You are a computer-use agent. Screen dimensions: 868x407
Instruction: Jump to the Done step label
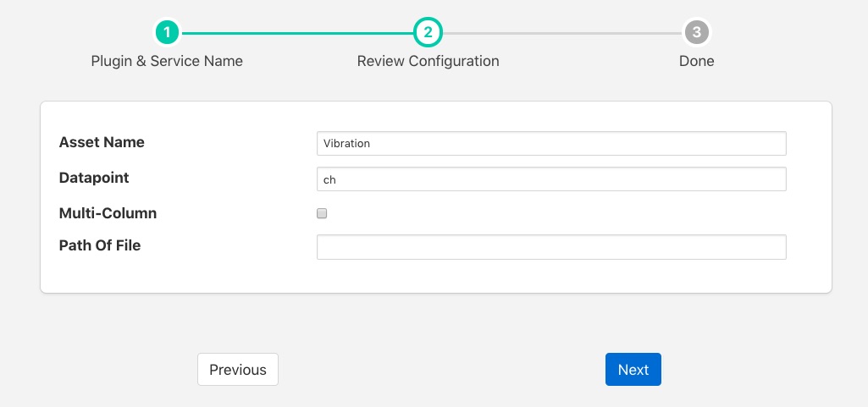[x=696, y=61]
